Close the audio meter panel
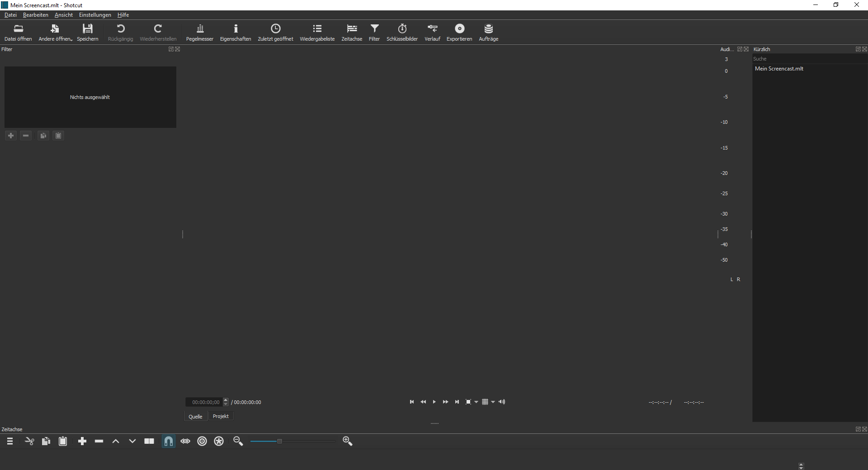Viewport: 868px width, 470px height. coord(746,49)
